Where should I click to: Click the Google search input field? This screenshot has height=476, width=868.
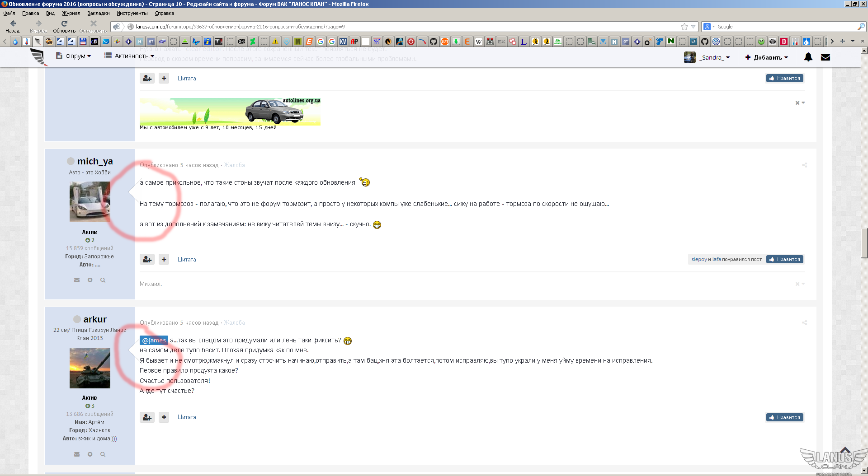click(786, 27)
